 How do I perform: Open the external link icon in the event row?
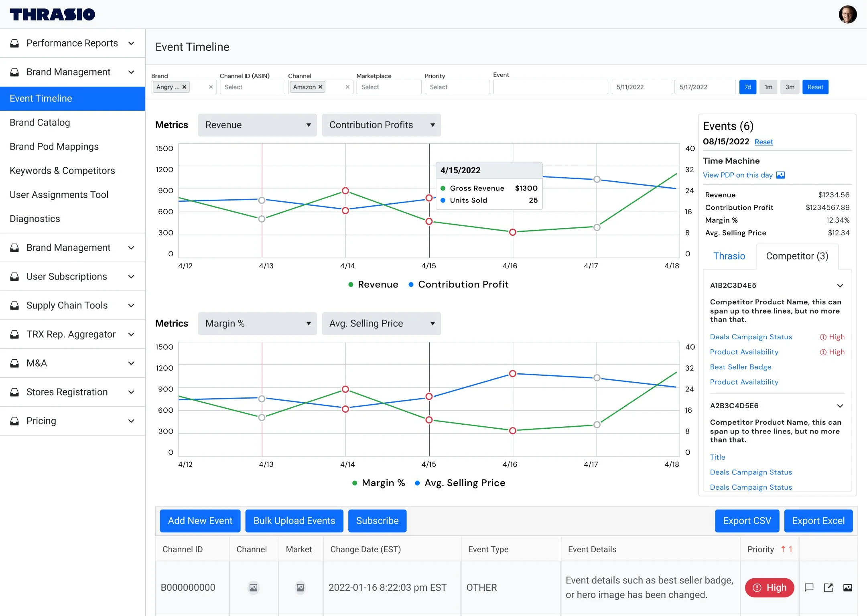(x=828, y=588)
